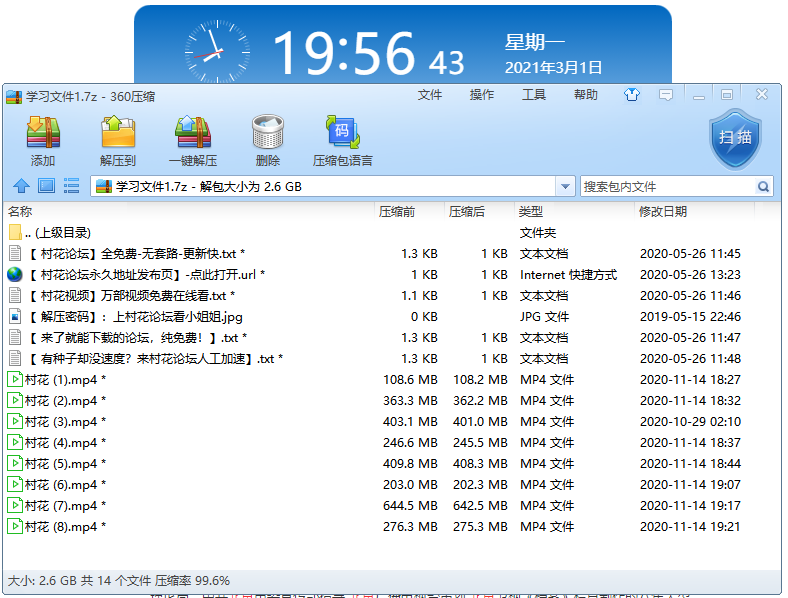Switch to the detailed list view
The image size is (788, 598).
coord(72,186)
